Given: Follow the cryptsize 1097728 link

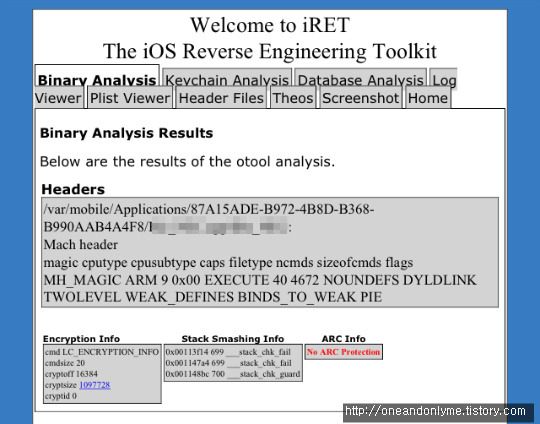Looking at the screenshot, I should (x=95, y=385).
